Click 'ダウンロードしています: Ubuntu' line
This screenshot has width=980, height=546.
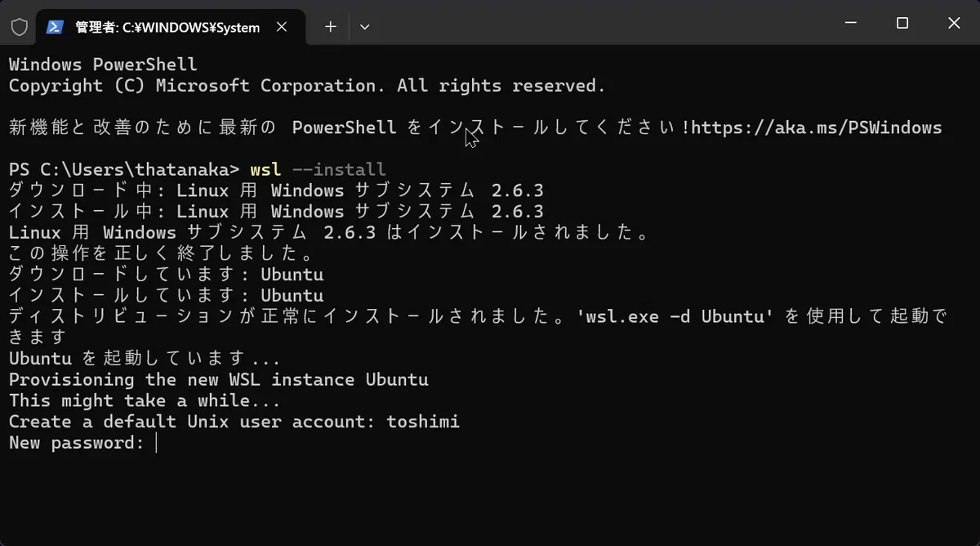coord(167,275)
